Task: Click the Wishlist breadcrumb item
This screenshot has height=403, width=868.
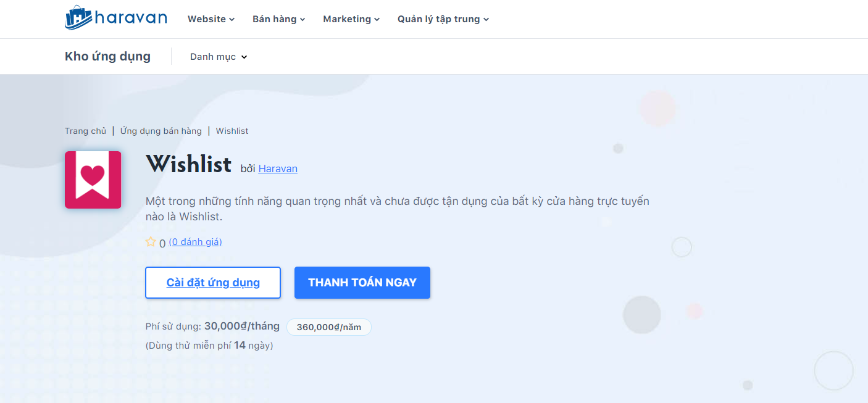Action: [x=232, y=131]
